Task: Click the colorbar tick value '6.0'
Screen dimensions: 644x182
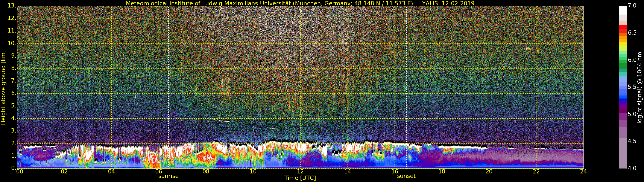Action: pyautogui.click(x=632, y=60)
